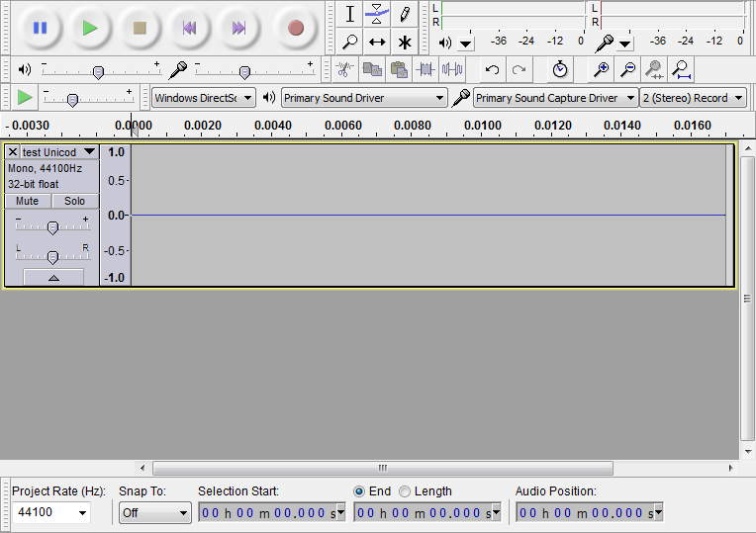
Task: Open the Snap To dropdown
Action: coord(155,512)
